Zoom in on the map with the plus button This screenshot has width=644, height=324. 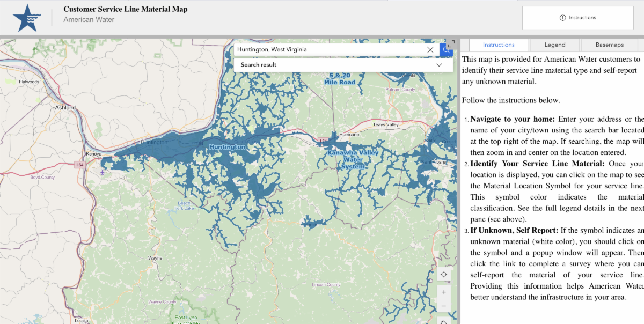click(x=444, y=292)
